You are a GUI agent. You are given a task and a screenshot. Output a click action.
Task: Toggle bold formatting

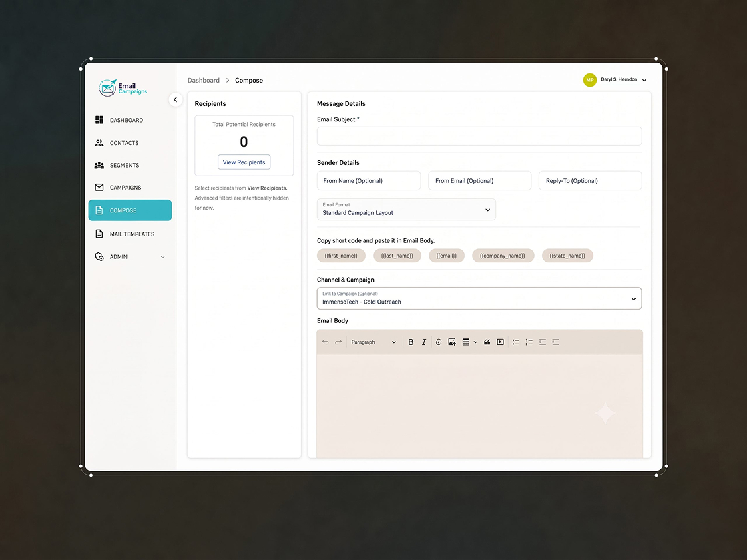tap(411, 342)
